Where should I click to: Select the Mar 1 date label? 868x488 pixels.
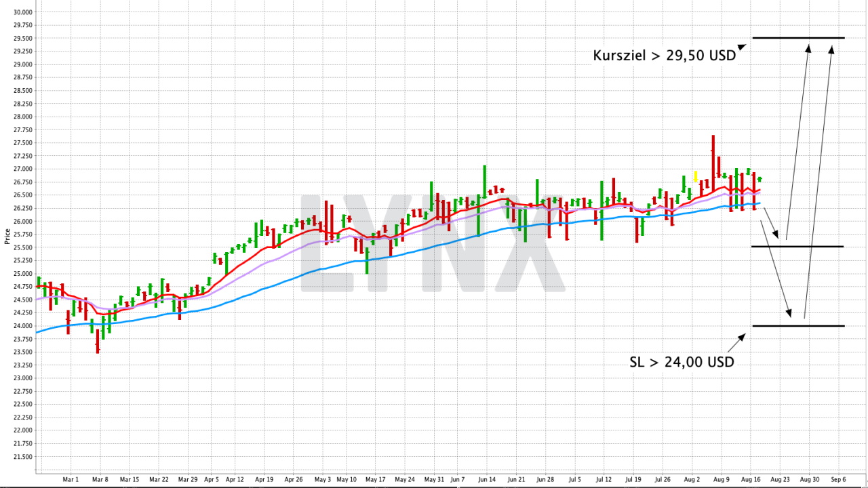pyautogui.click(x=71, y=479)
